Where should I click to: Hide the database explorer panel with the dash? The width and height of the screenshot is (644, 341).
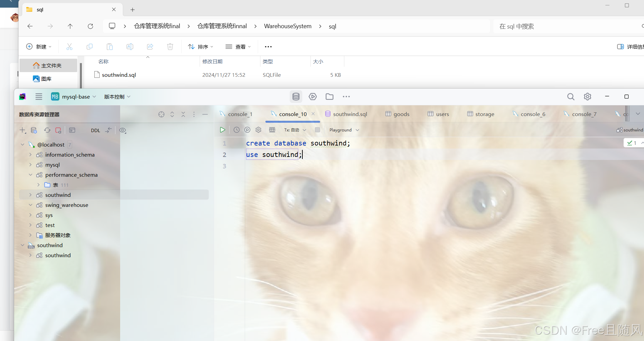[x=205, y=114]
